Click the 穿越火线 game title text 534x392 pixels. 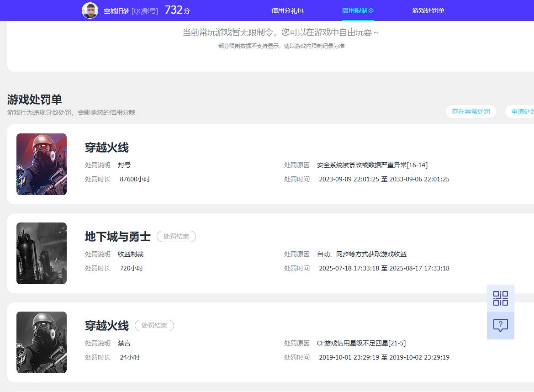pos(106,147)
